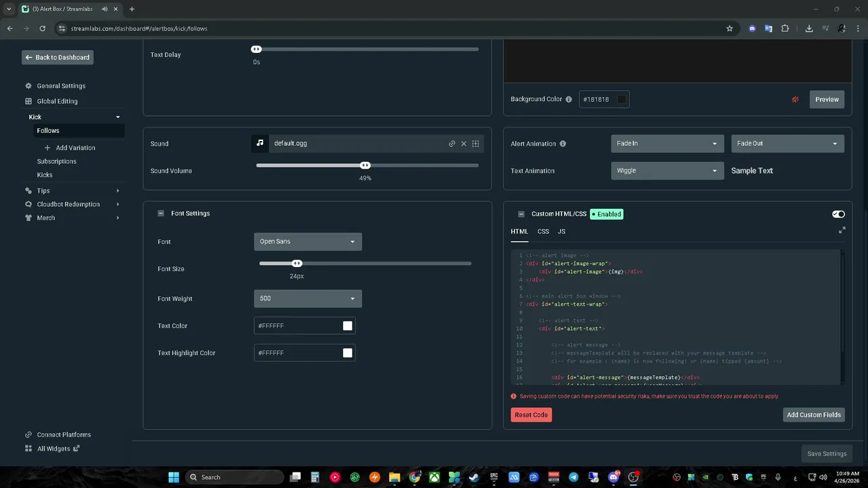Open the Font Weight dropdown showing 500
This screenshot has height=488, width=868.
click(x=308, y=299)
